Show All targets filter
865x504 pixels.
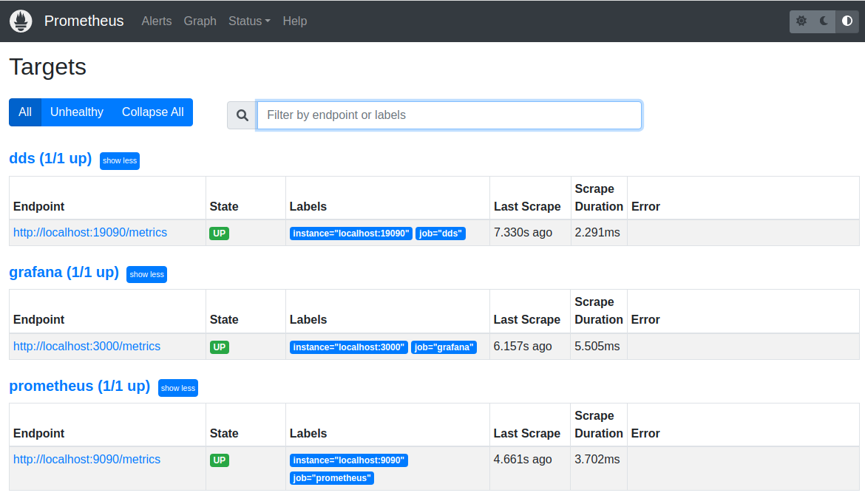25,112
